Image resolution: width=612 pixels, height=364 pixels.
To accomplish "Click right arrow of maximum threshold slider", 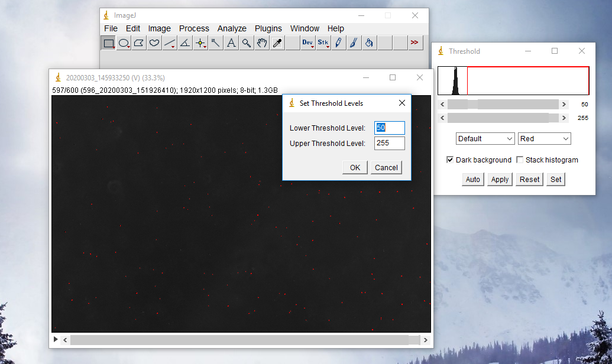I will pyautogui.click(x=564, y=118).
